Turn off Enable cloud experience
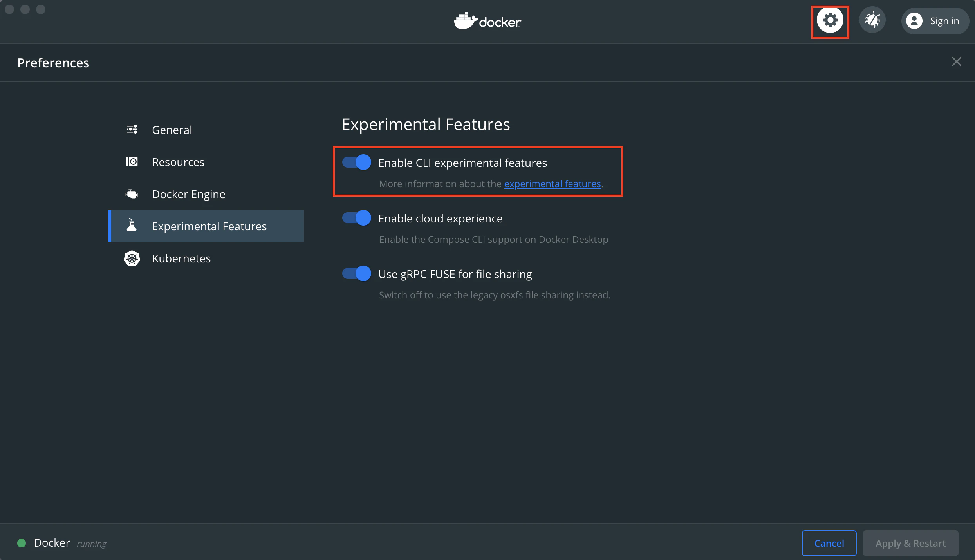 pyautogui.click(x=356, y=218)
